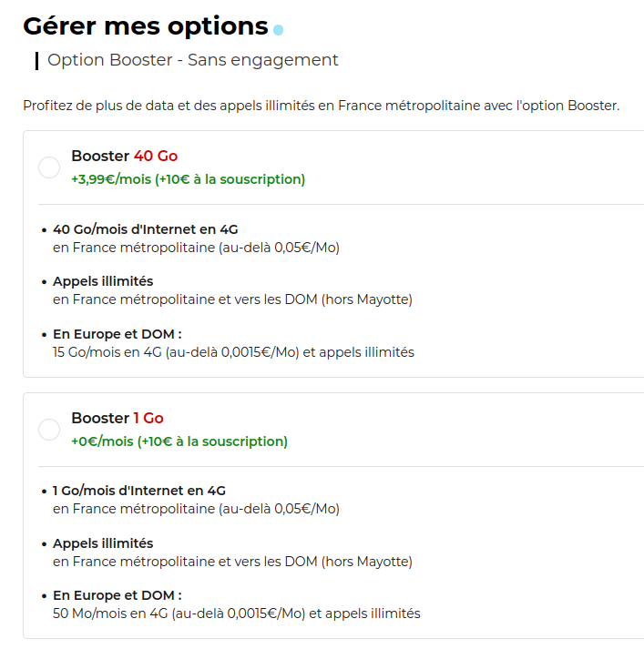Screen dimensions: 644x649
Task: Click the Gérer mes options heading
Action: (x=146, y=26)
